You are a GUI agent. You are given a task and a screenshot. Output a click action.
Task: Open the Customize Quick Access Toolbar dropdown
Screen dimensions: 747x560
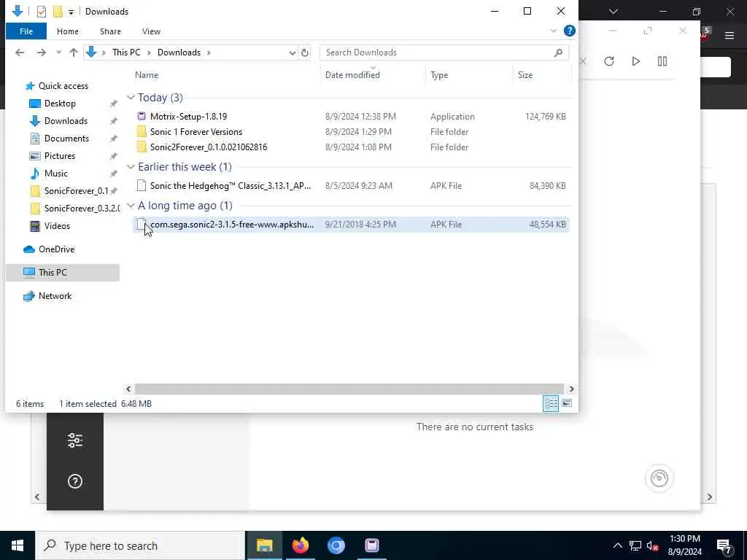click(x=71, y=12)
